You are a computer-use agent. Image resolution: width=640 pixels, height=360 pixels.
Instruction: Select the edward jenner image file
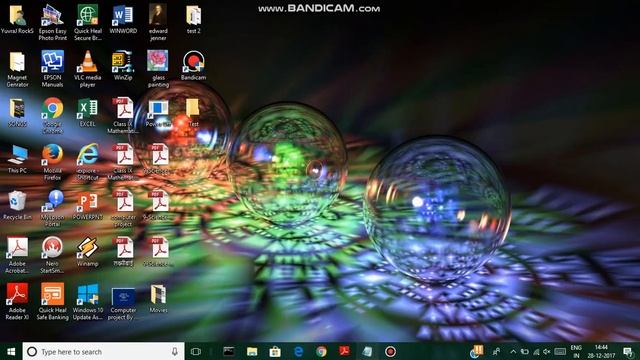click(x=158, y=23)
